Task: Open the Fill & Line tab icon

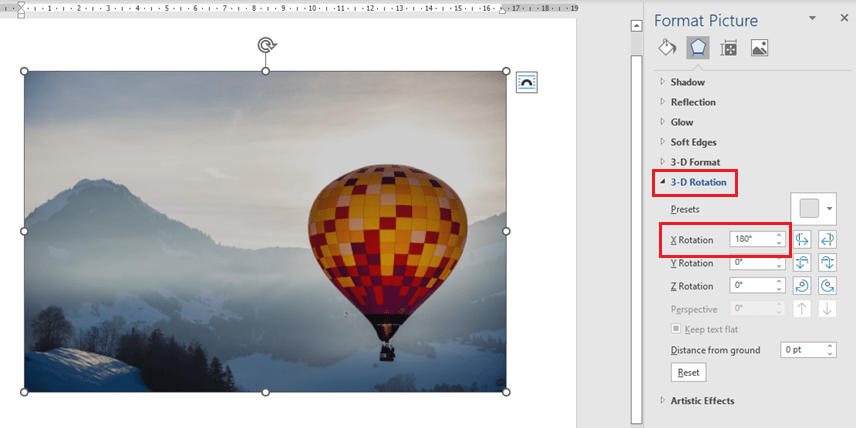Action: tap(667, 48)
